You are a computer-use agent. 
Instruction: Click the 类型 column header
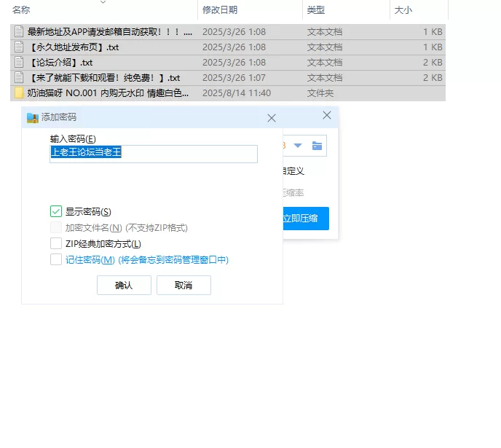click(316, 10)
